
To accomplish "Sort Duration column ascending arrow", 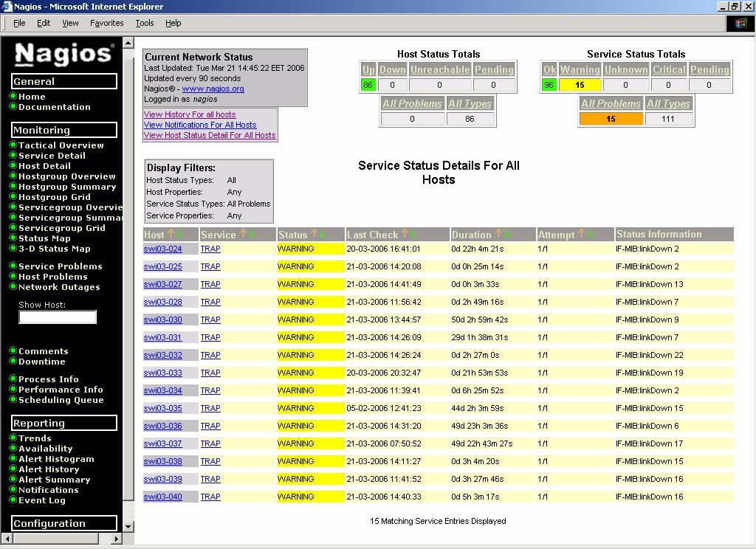I will 498,234.
